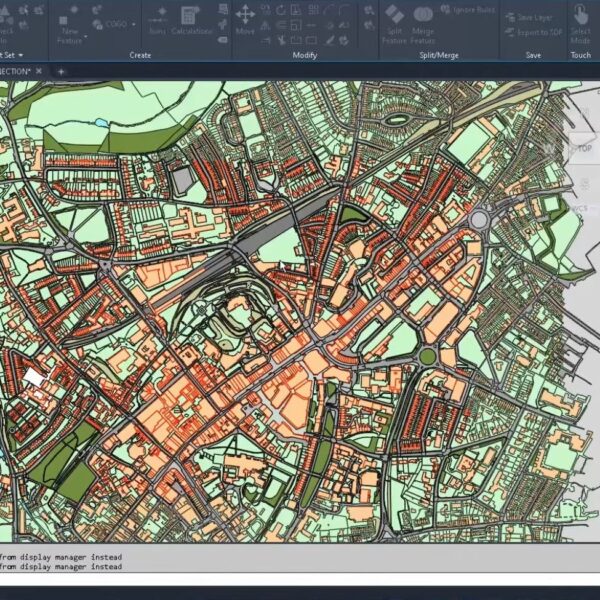Click the Select Mode touch icon
The width and height of the screenshot is (600, 600).
coord(580,18)
